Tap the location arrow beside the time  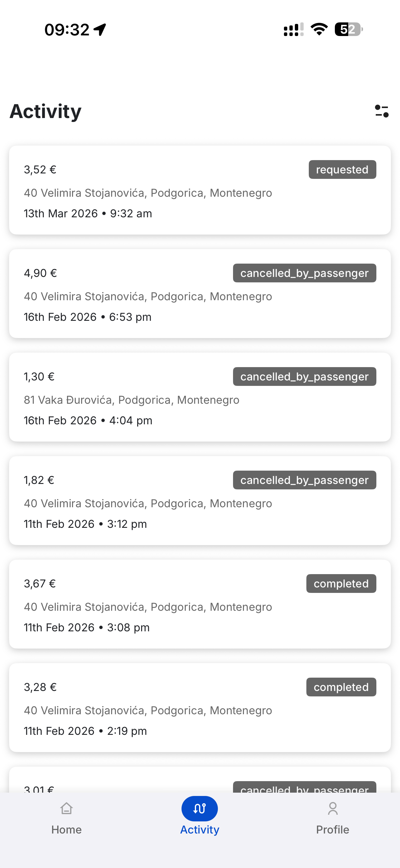[100, 30]
